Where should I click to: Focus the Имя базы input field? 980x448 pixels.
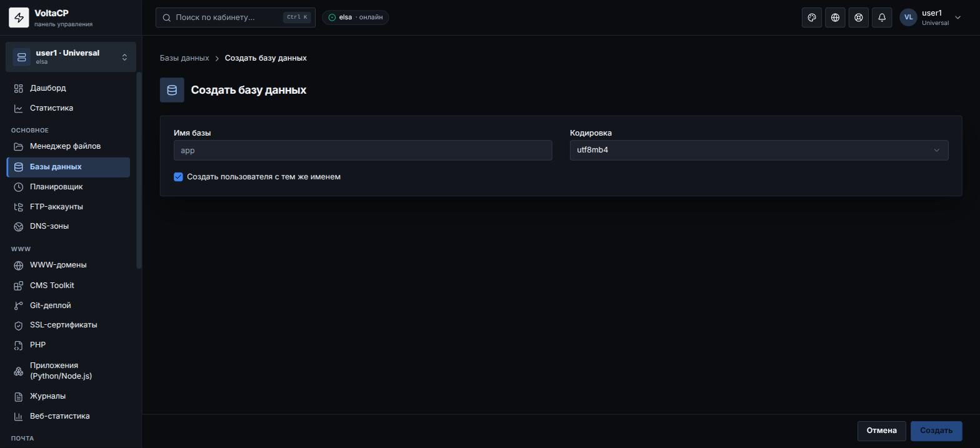pos(362,150)
